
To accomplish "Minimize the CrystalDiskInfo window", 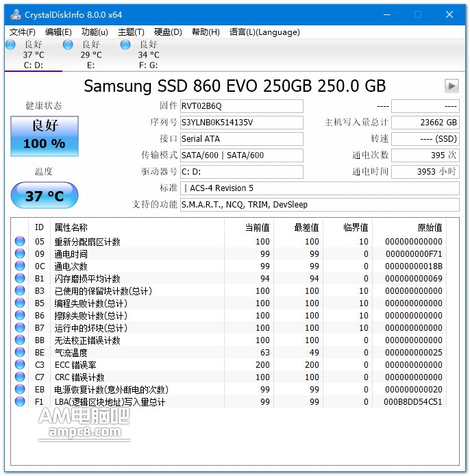I will tap(387, 14).
